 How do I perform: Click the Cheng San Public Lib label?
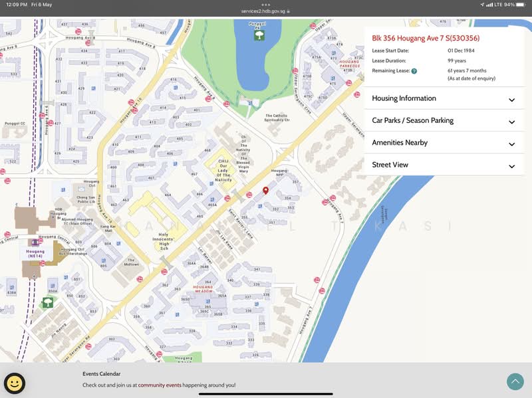[x=86, y=199]
